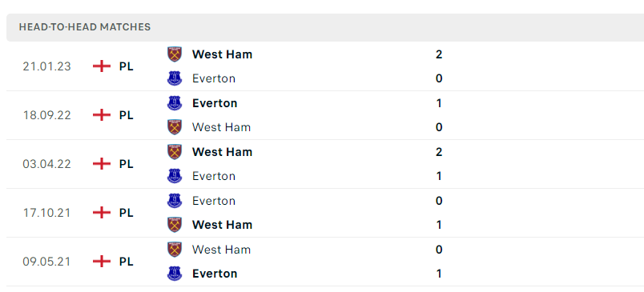Click England flag icon for 03.04.22 match
The height and width of the screenshot is (292, 644).
(x=102, y=164)
